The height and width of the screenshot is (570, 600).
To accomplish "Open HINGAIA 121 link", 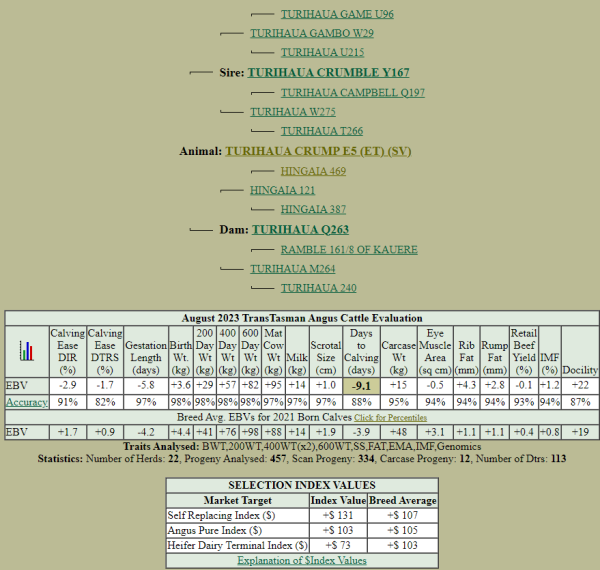I will click(x=282, y=190).
